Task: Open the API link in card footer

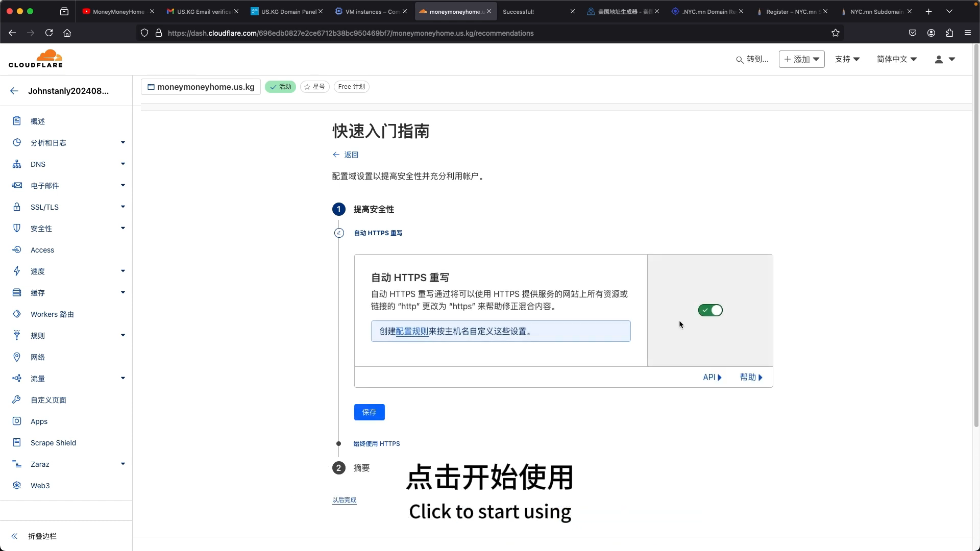Action: pos(712,377)
